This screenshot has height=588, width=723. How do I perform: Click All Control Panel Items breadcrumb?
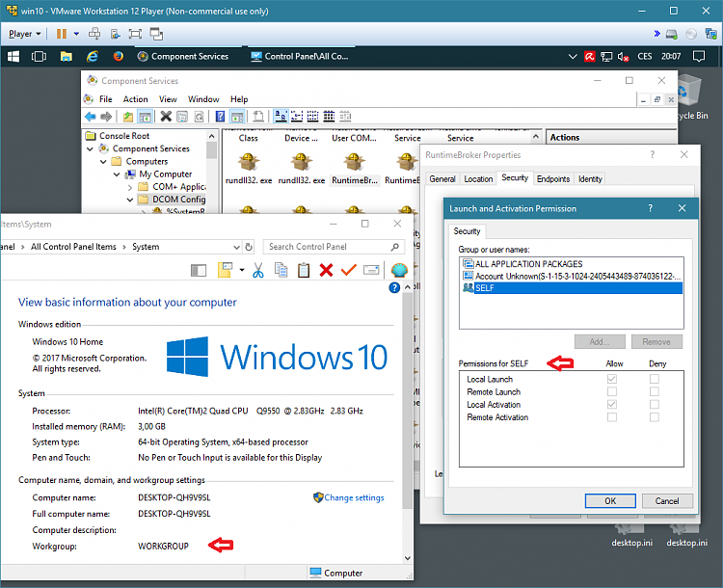pyautogui.click(x=73, y=247)
